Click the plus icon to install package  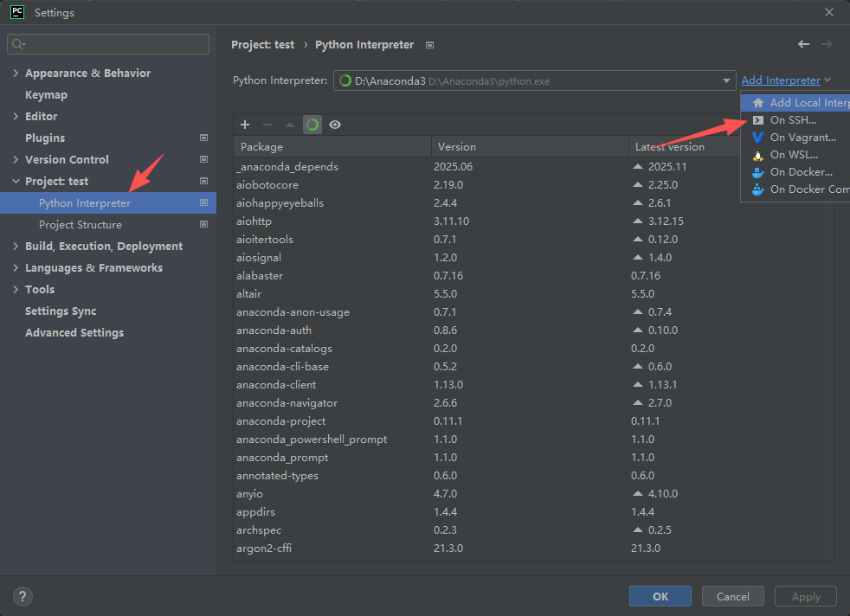[245, 125]
